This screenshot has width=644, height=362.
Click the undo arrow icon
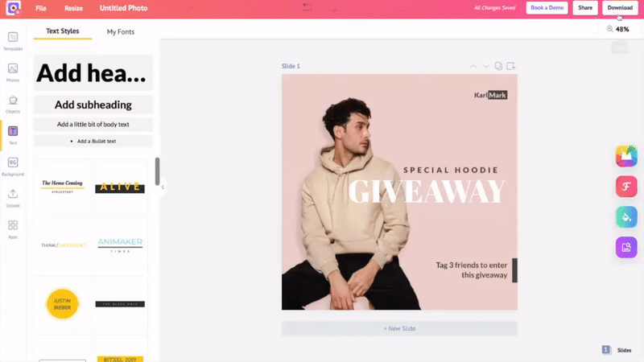pos(307,7)
